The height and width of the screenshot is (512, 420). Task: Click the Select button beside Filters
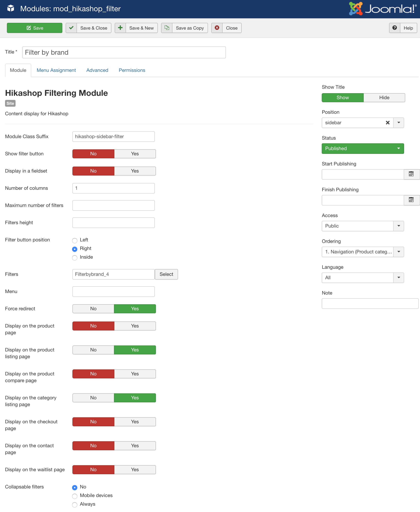click(x=166, y=274)
